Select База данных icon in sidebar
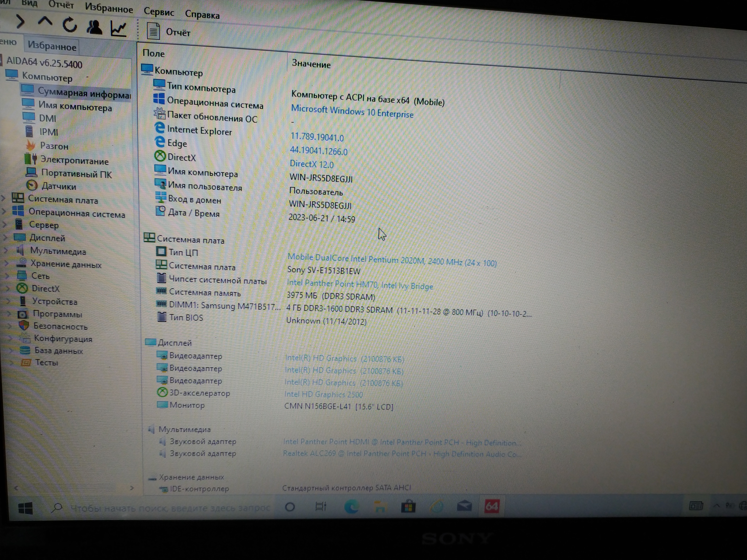 coord(25,350)
